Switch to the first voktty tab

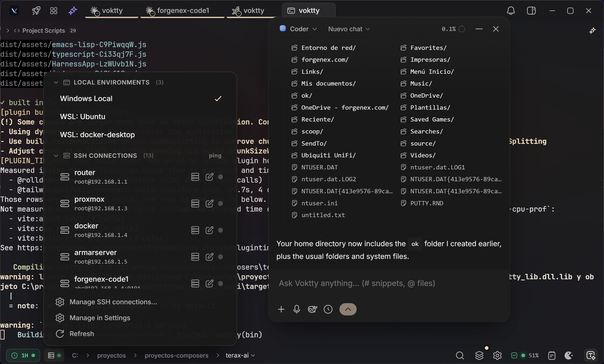(x=112, y=11)
